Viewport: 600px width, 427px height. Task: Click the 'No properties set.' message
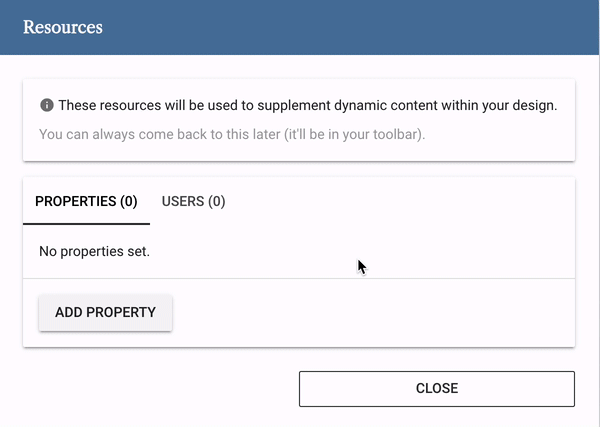click(x=95, y=251)
